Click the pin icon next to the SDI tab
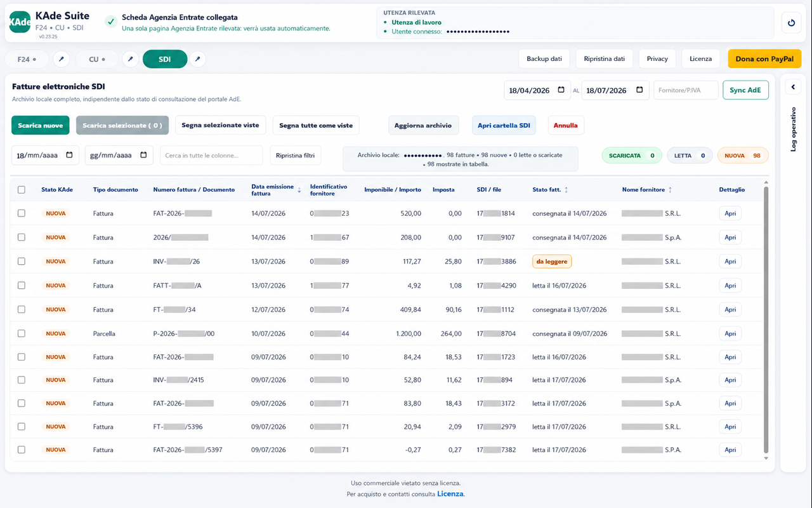This screenshot has height=508, width=812. (x=197, y=59)
